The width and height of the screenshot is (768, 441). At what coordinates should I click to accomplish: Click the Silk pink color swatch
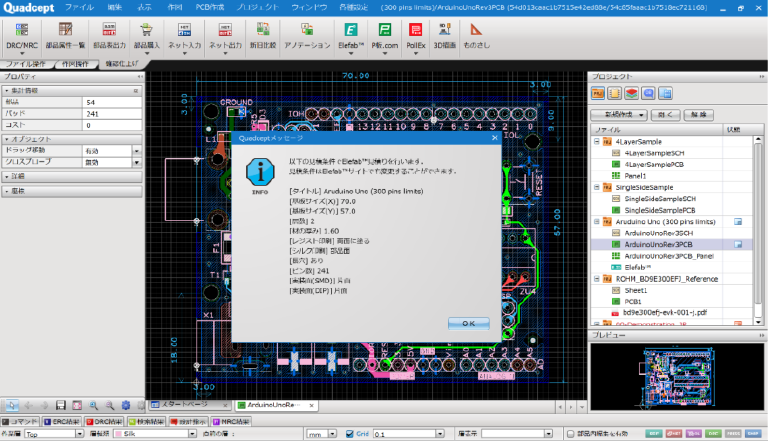[118, 434]
